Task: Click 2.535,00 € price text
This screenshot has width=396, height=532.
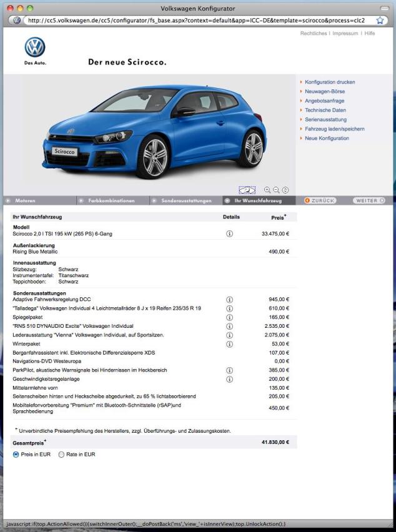Action: (277, 326)
